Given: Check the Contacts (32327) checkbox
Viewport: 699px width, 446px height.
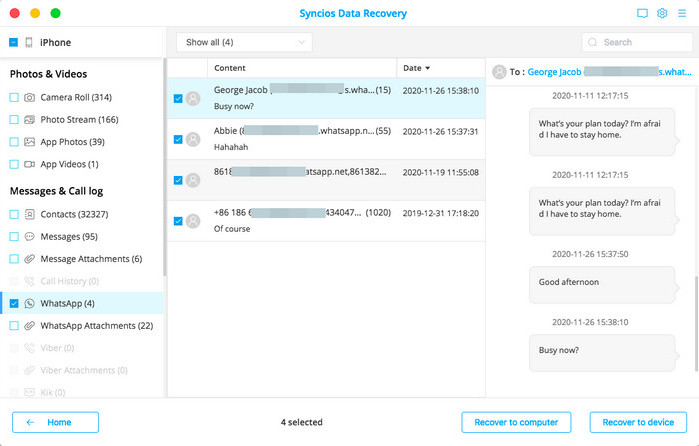Looking at the screenshot, I should pyautogui.click(x=14, y=214).
